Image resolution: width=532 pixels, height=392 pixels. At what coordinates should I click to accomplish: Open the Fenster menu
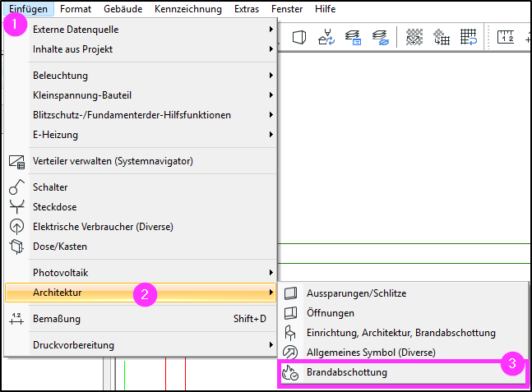pos(287,9)
